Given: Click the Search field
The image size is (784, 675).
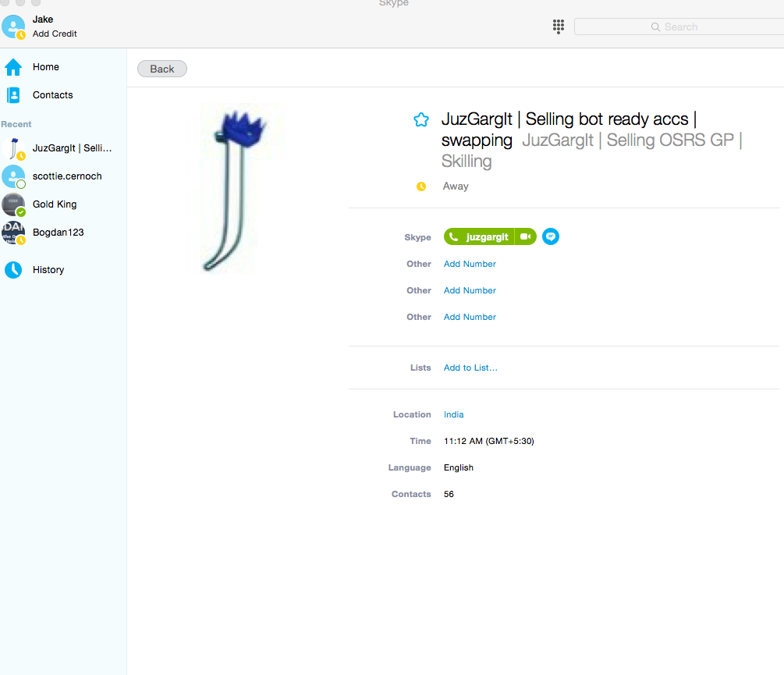Looking at the screenshot, I should tap(679, 27).
